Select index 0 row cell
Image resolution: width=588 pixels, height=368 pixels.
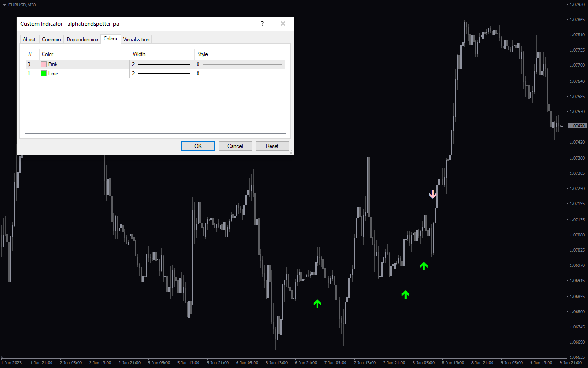coord(32,64)
